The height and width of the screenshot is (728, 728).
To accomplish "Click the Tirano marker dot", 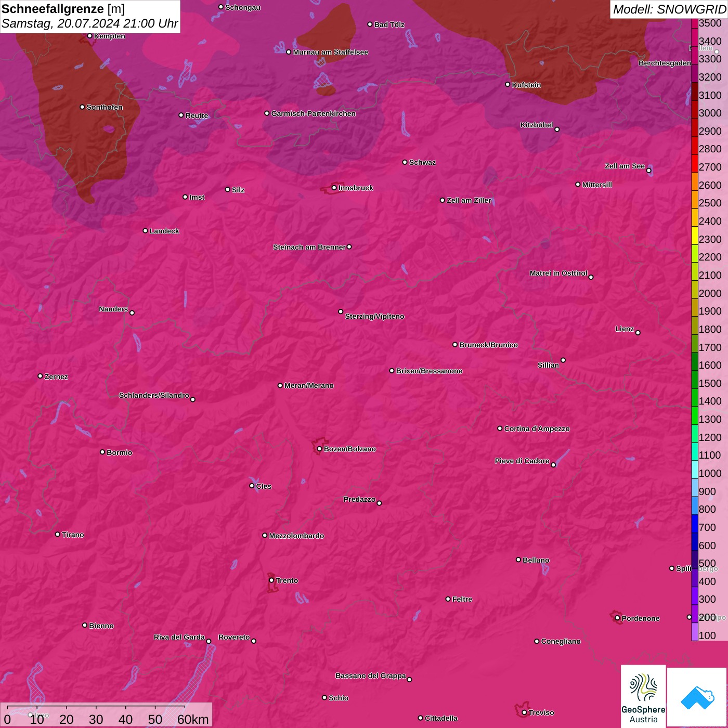I will 58,535.
